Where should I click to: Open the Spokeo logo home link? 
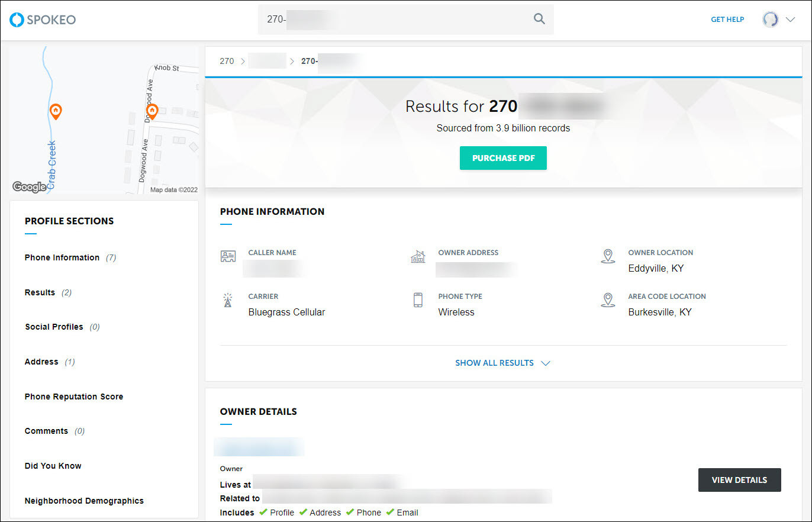pos(43,20)
